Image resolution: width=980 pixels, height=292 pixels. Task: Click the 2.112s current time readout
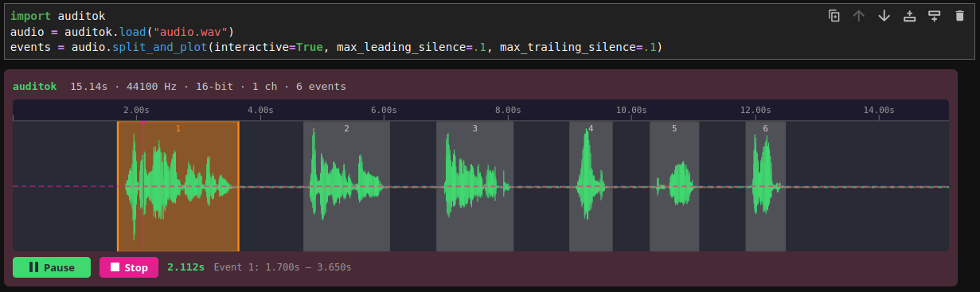pos(186,267)
